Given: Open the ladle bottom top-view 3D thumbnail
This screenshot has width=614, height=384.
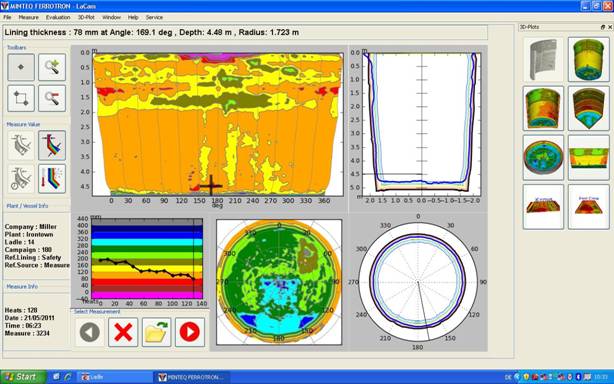Looking at the screenshot, I should 543,157.
